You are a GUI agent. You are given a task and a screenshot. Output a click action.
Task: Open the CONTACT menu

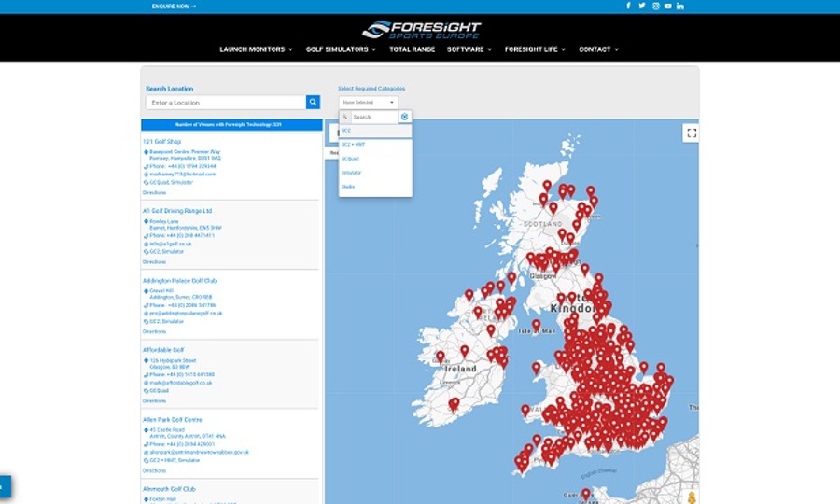[x=598, y=49]
